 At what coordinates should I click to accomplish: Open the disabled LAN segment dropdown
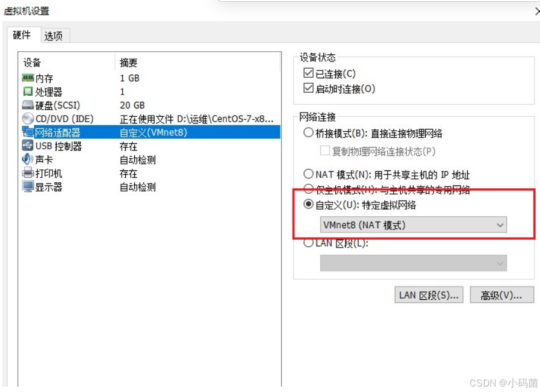413,263
